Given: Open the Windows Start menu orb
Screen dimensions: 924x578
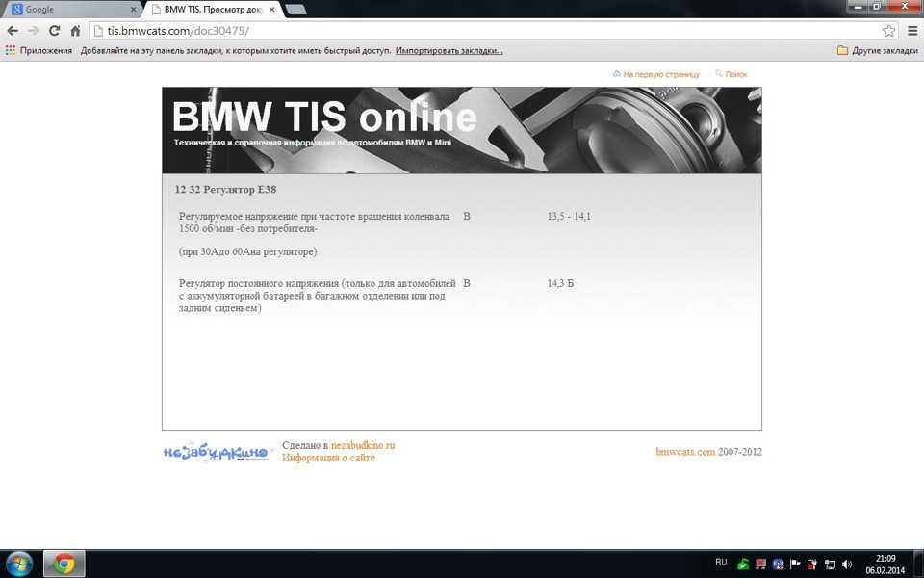Looking at the screenshot, I should pos(18,564).
